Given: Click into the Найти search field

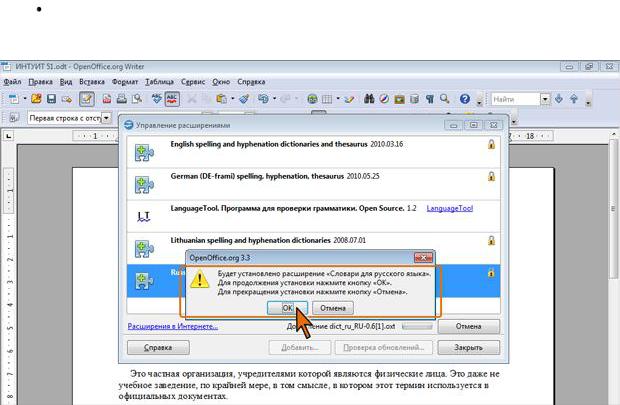Looking at the screenshot, I should pyautogui.click(x=516, y=99).
